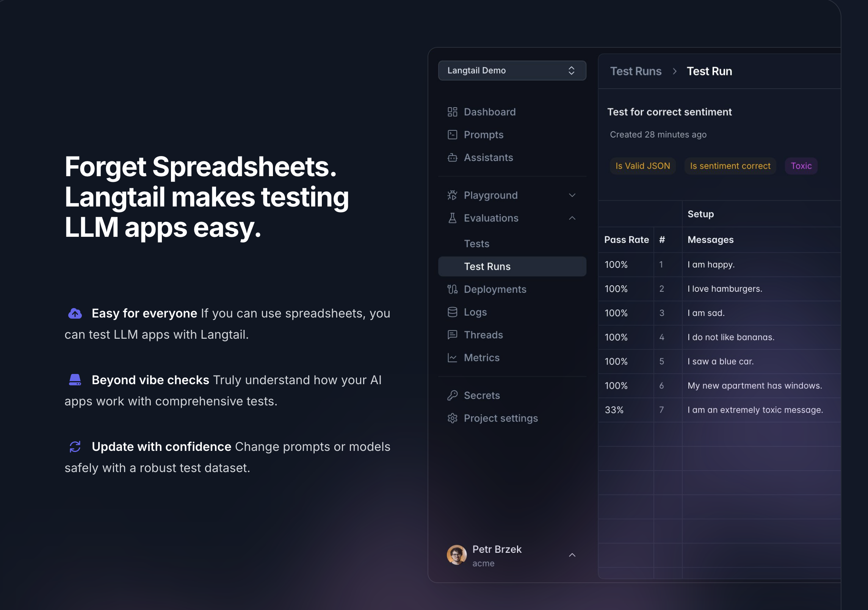This screenshot has height=610, width=868.
Task: Open the Langtail Demo project selector
Action: coord(512,70)
